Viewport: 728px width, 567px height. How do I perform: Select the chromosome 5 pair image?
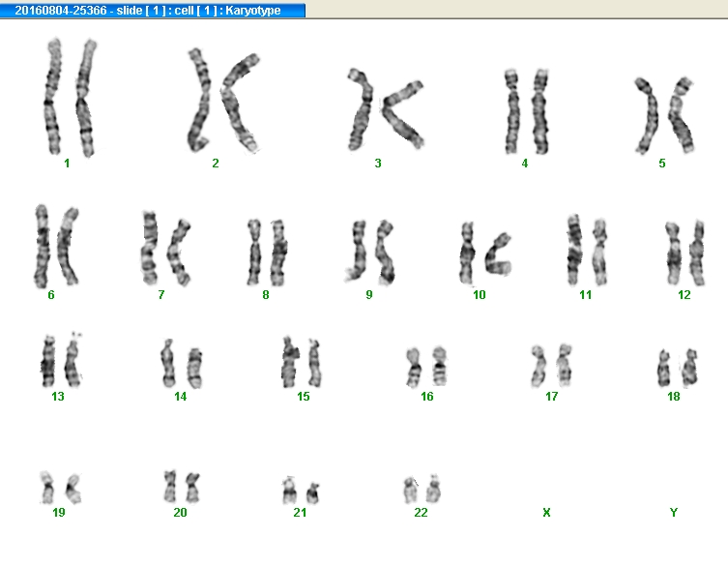(664, 115)
